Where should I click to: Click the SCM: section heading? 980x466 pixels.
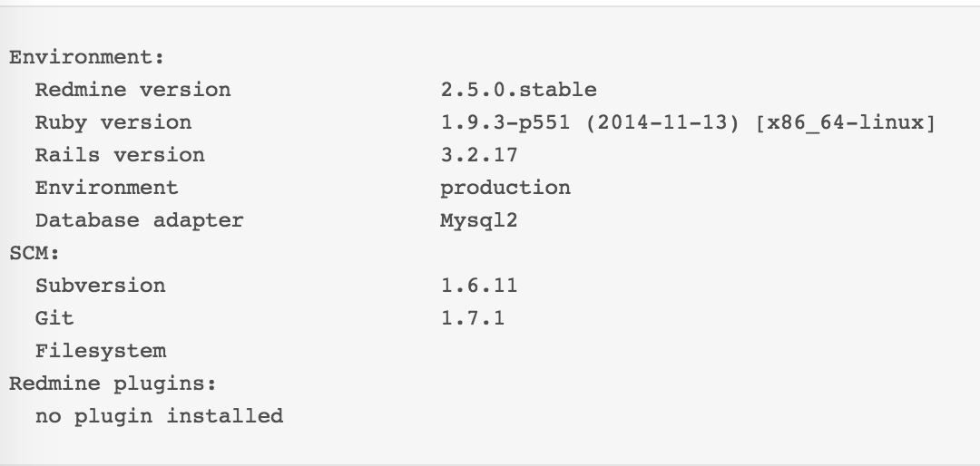[x=34, y=253]
